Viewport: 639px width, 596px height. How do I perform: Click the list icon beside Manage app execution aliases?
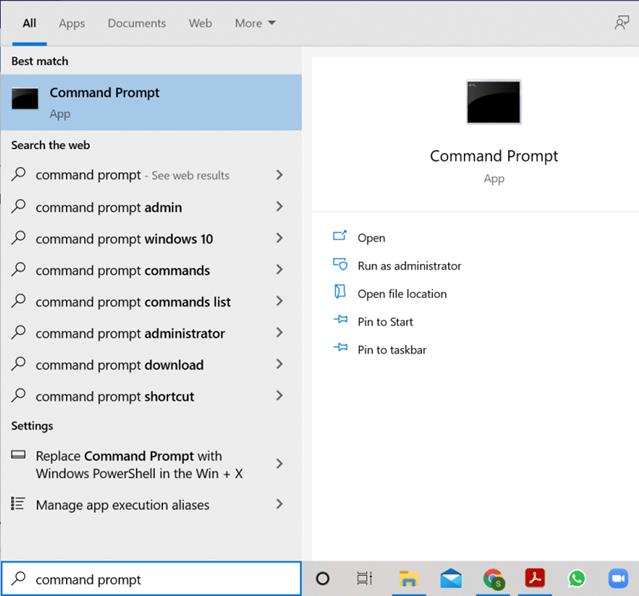pos(18,503)
